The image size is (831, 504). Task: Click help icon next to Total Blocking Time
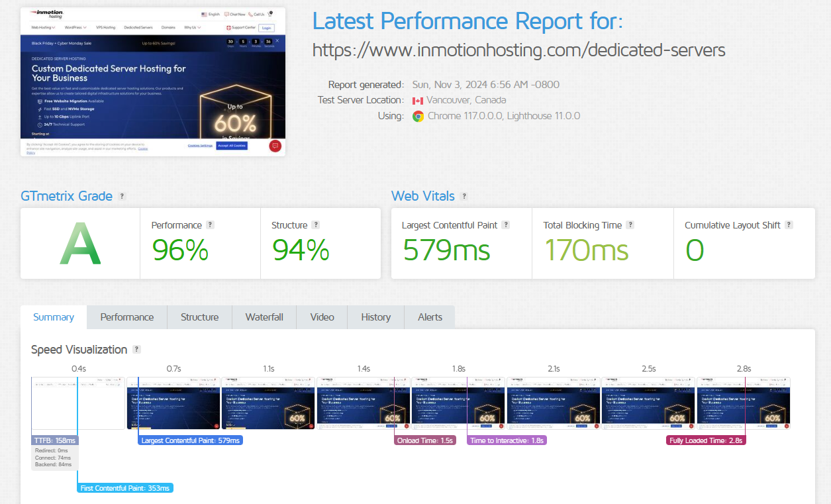[630, 225]
